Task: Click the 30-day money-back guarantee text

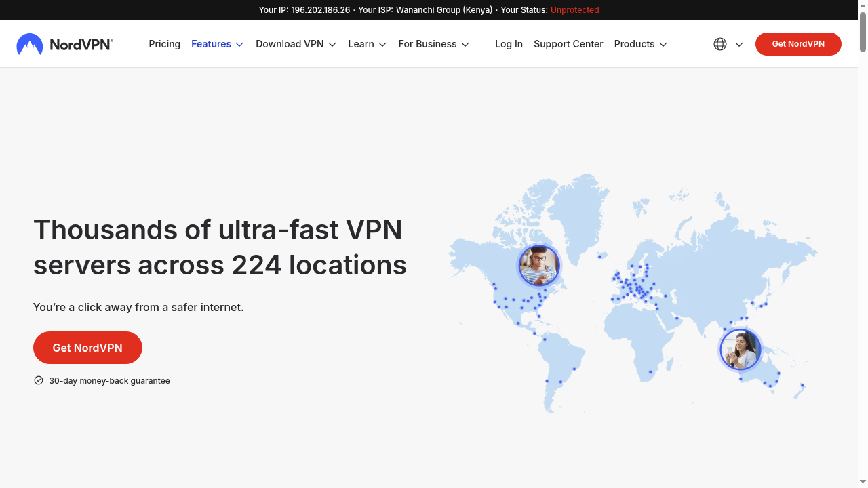Action: (x=109, y=381)
